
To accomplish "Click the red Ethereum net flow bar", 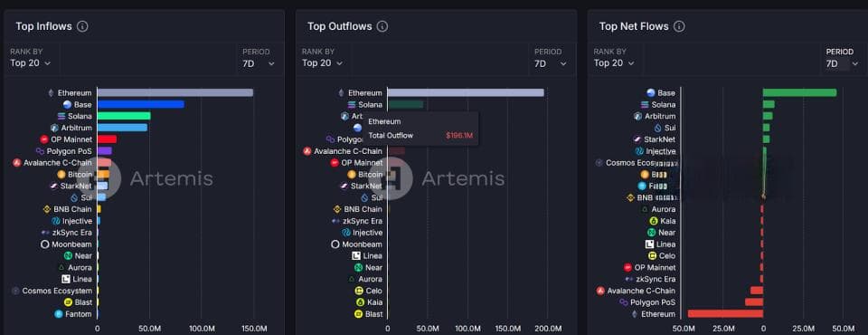I will 725,314.
